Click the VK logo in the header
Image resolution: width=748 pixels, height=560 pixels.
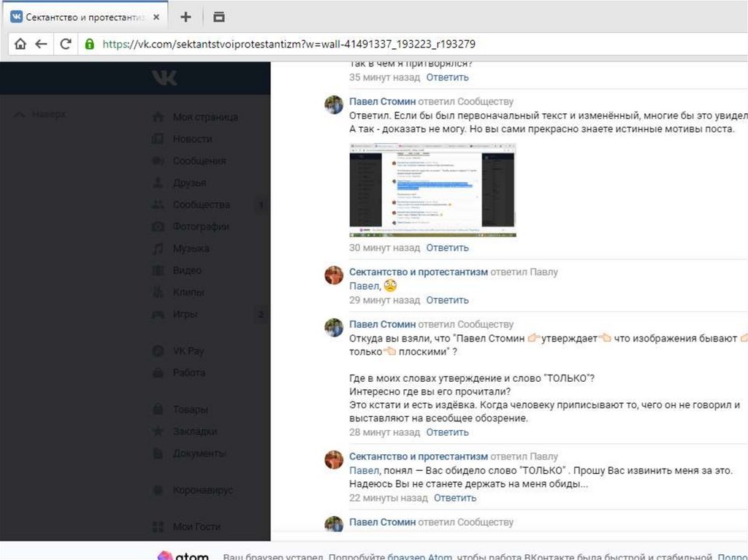coord(165,77)
